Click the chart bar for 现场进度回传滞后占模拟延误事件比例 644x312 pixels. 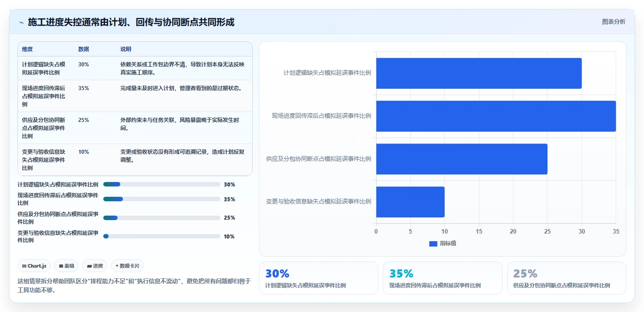496,116
